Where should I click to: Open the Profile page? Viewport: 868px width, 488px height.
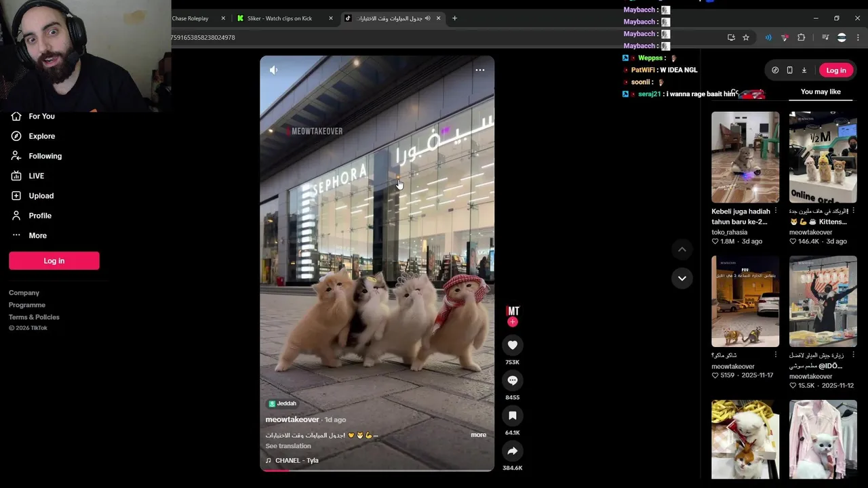click(31, 216)
